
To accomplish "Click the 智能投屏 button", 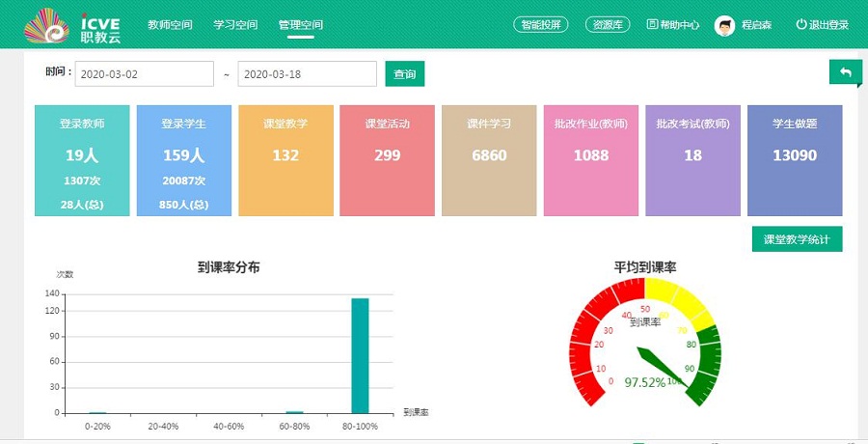I will (540, 25).
